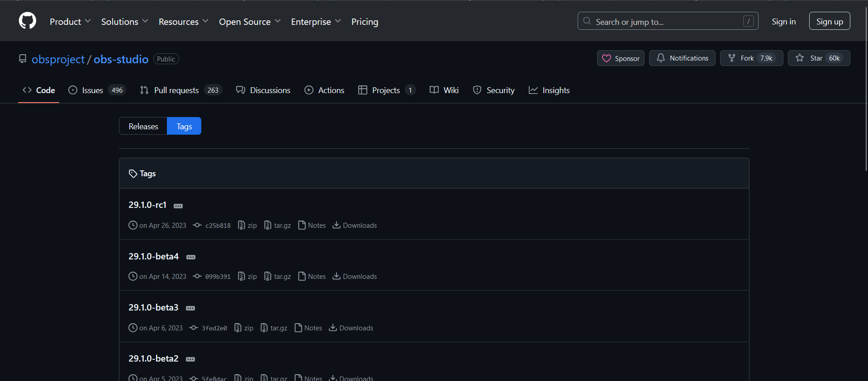Image resolution: width=868 pixels, height=381 pixels.
Task: Open the obsproject owner link
Action: click(x=58, y=59)
